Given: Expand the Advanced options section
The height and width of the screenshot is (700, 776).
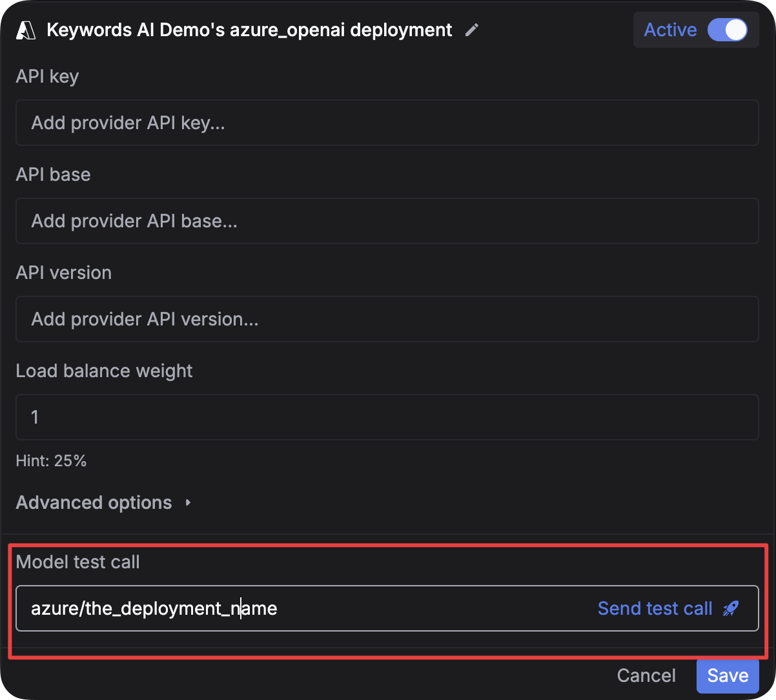Looking at the screenshot, I should point(103,502).
